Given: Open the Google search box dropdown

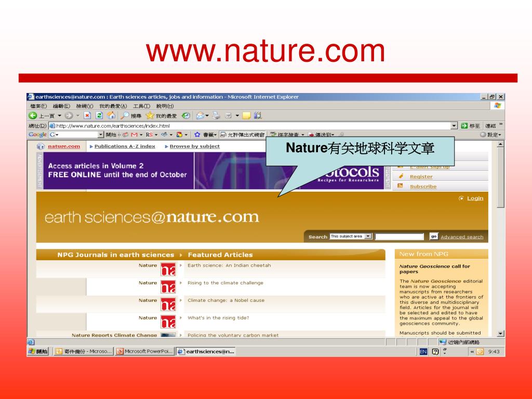Looking at the screenshot, I should tap(100, 135).
